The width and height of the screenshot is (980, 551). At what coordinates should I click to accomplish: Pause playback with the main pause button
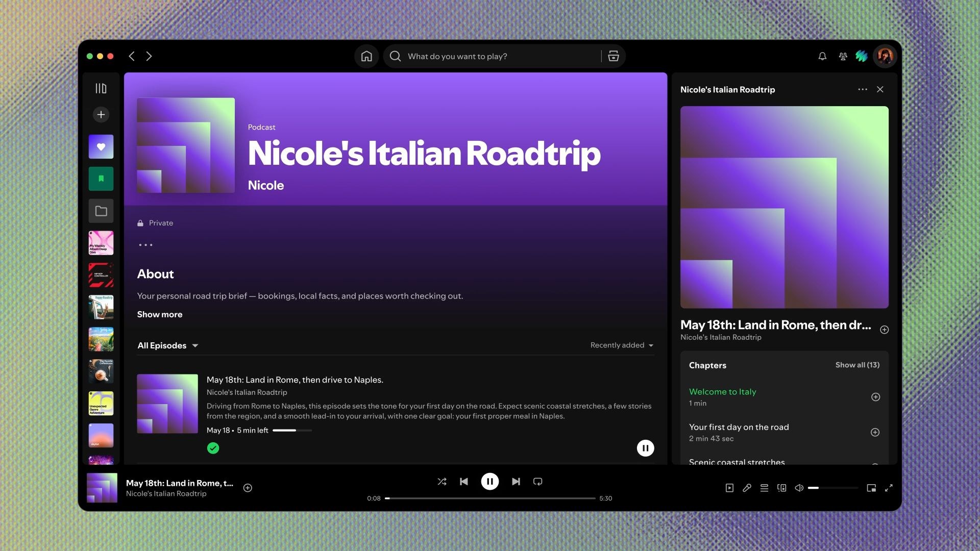coord(490,481)
